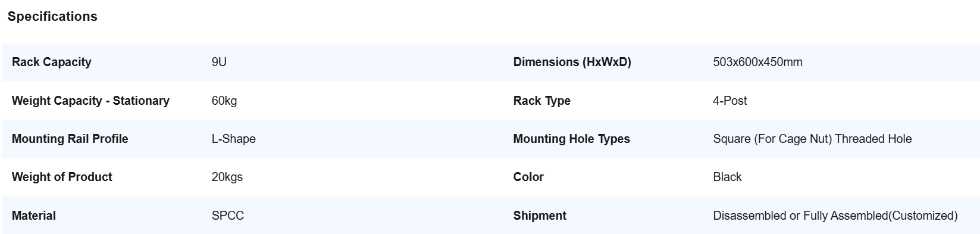Select the Material label
The height and width of the screenshot is (234, 980).
point(34,216)
